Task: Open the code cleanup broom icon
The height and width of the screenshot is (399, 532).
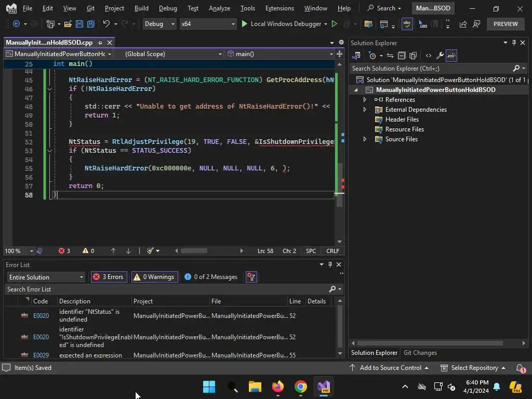Action: click(150, 251)
